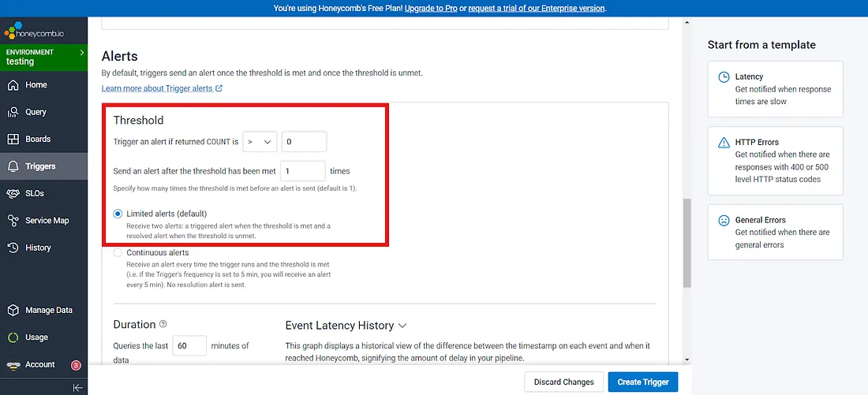Image resolution: width=868 pixels, height=395 pixels.
Task: Collapse sidebar using bottom arrow icon
Action: click(x=77, y=387)
